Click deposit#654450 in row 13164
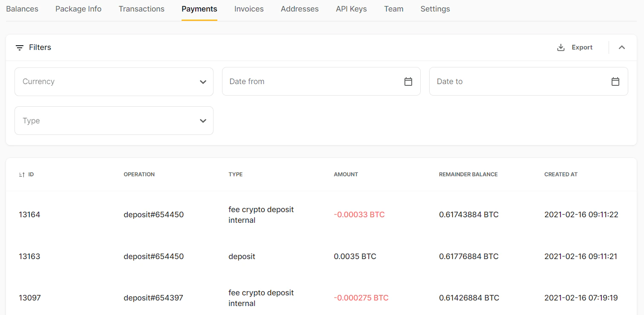The height and width of the screenshot is (315, 644). (x=153, y=215)
